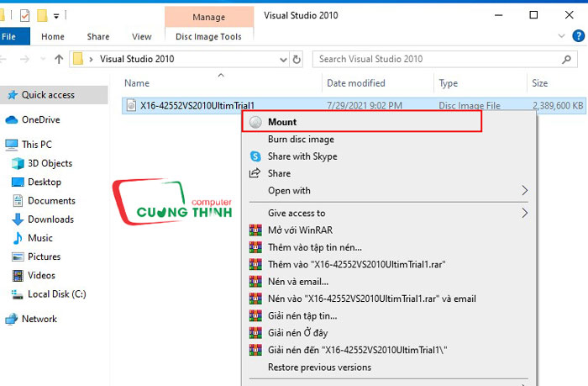Open Give access to submenu
This screenshot has width=588, height=386.
297,214
